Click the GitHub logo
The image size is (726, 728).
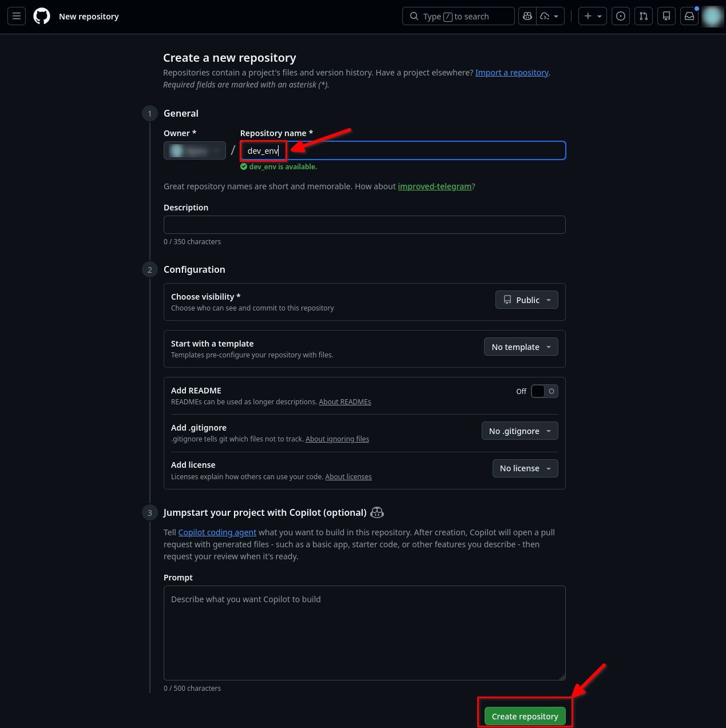[42, 16]
